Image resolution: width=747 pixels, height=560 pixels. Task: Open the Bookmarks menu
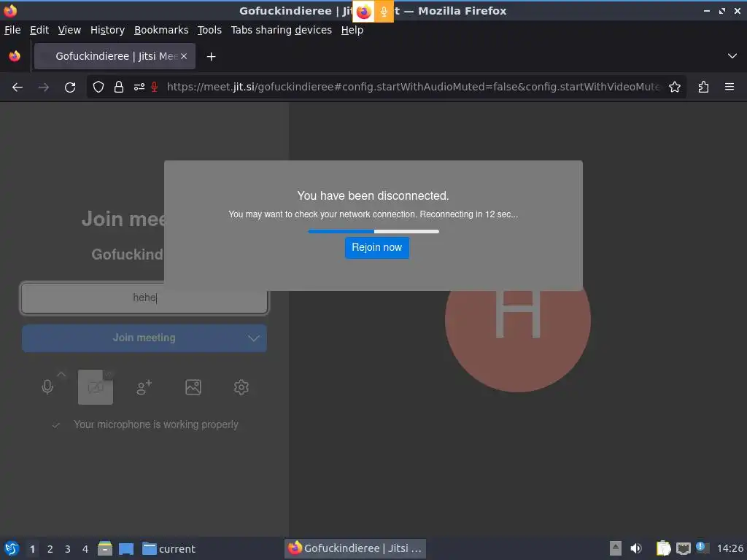coord(161,30)
